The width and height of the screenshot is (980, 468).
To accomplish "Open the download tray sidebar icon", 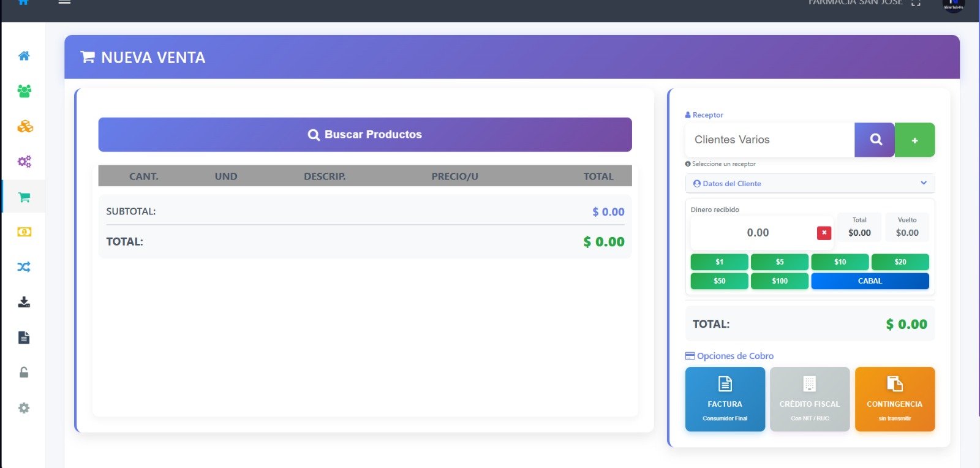I will [24, 302].
